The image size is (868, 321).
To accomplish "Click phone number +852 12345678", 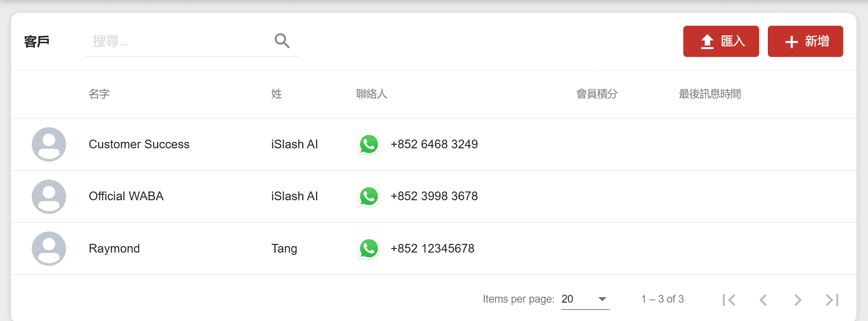I will tap(432, 248).
